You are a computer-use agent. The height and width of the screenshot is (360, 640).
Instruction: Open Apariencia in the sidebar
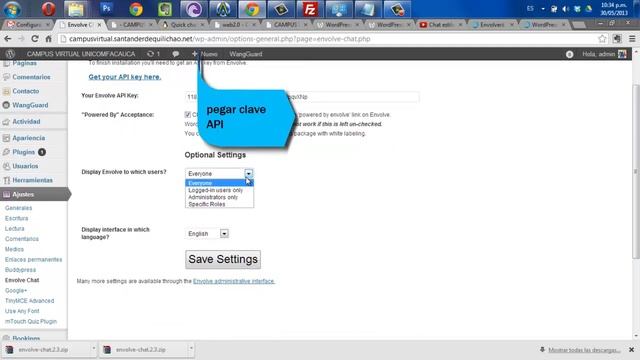coord(29,138)
